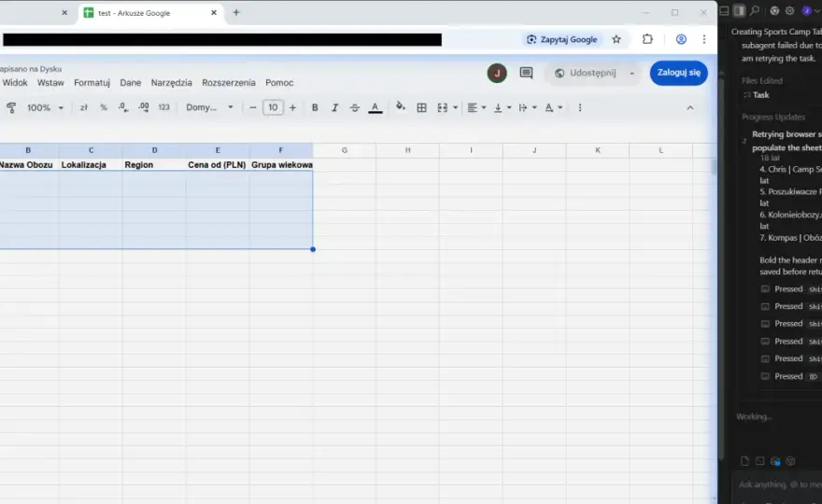Viewport: 822px width, 504px height.
Task: Click the J user avatar
Action: [x=497, y=73]
